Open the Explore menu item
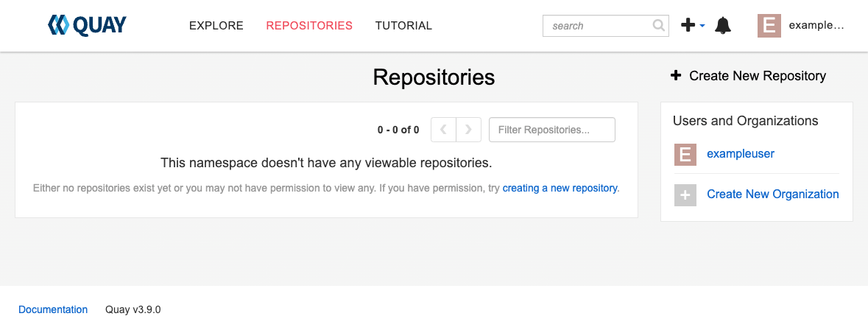The image size is (868, 333). tap(216, 26)
